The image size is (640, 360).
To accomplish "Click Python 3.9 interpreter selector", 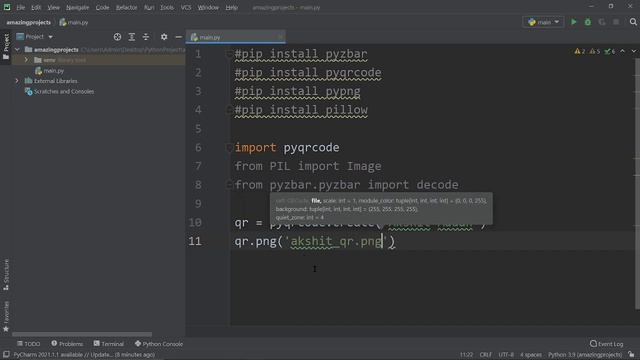I will [585, 355].
